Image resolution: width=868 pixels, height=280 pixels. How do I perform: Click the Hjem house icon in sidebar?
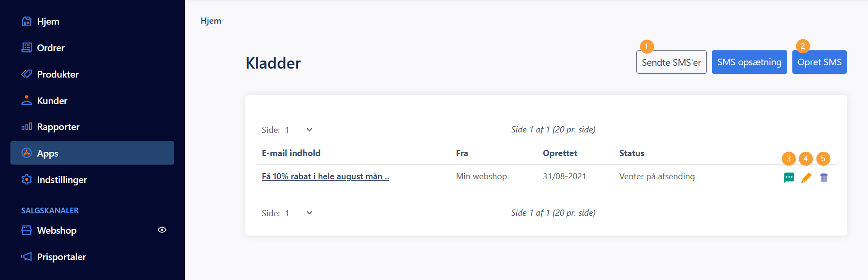(26, 21)
